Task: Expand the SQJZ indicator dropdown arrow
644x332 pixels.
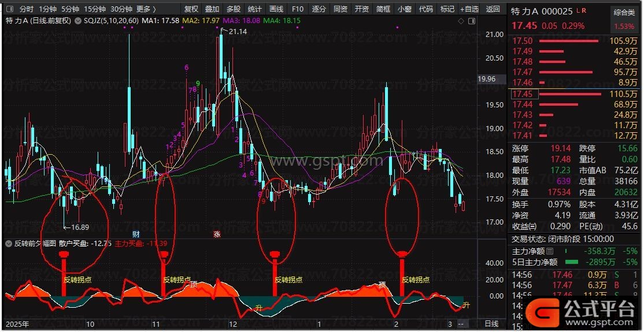Action: point(79,21)
